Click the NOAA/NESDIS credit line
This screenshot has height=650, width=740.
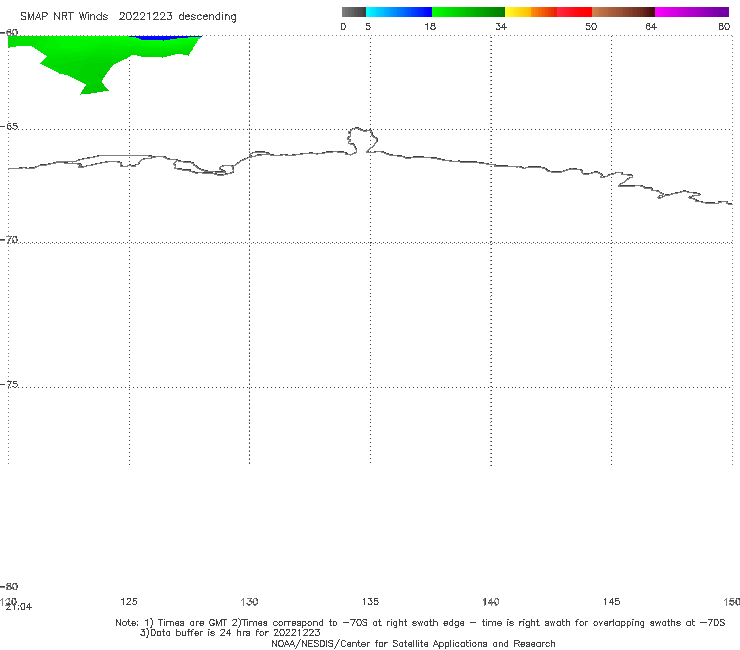(x=413, y=643)
